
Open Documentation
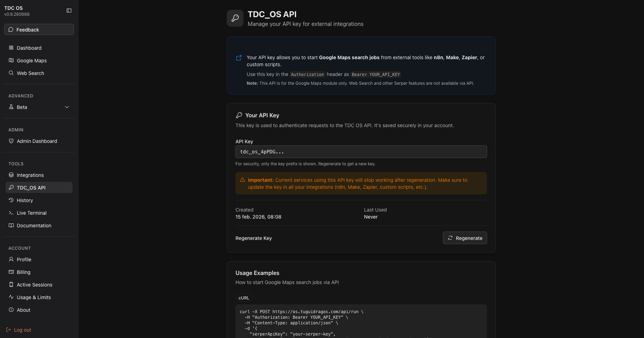tap(39, 225)
